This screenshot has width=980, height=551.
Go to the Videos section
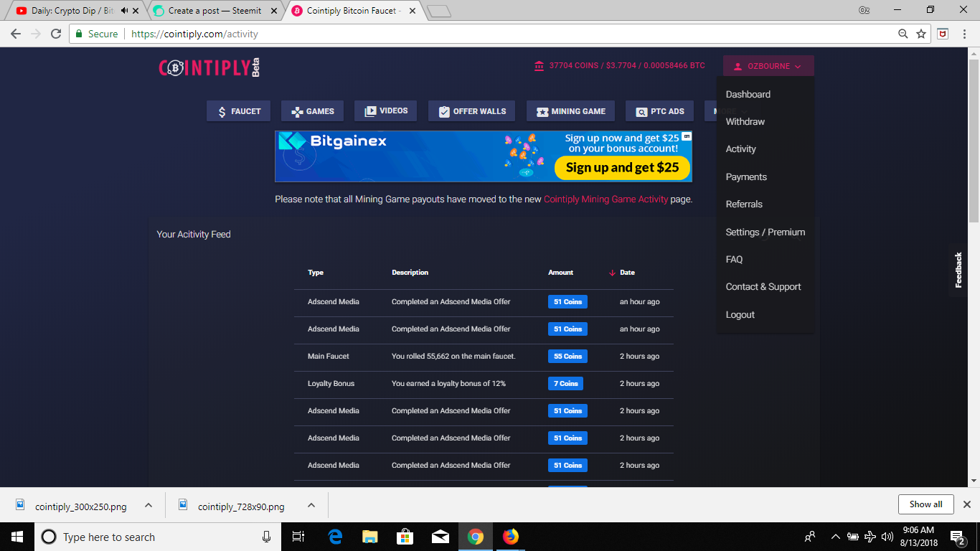[x=385, y=111]
